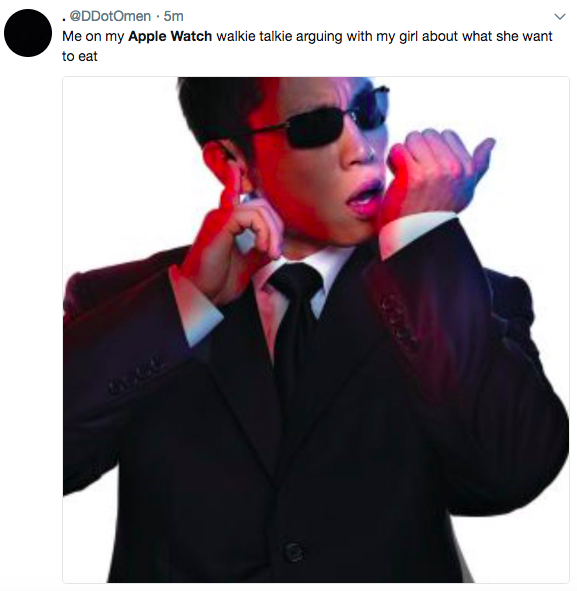
Task: Expand the tweet options chevron
Action: [560, 17]
